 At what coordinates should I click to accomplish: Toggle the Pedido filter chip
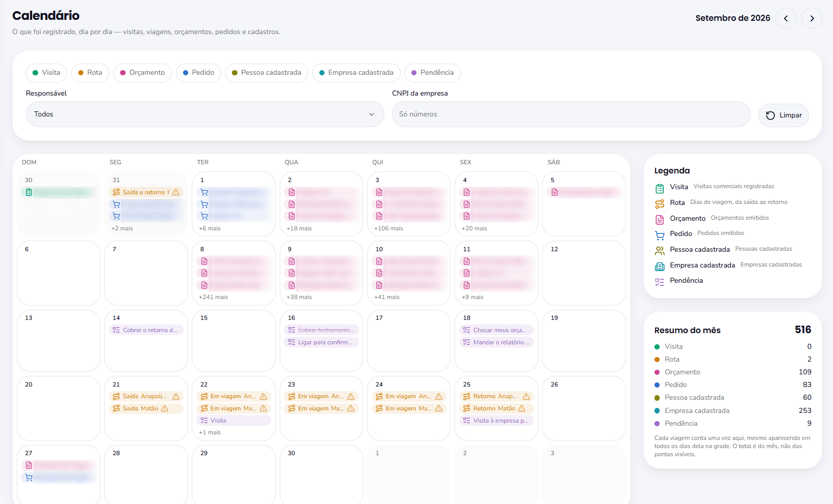pyautogui.click(x=198, y=73)
